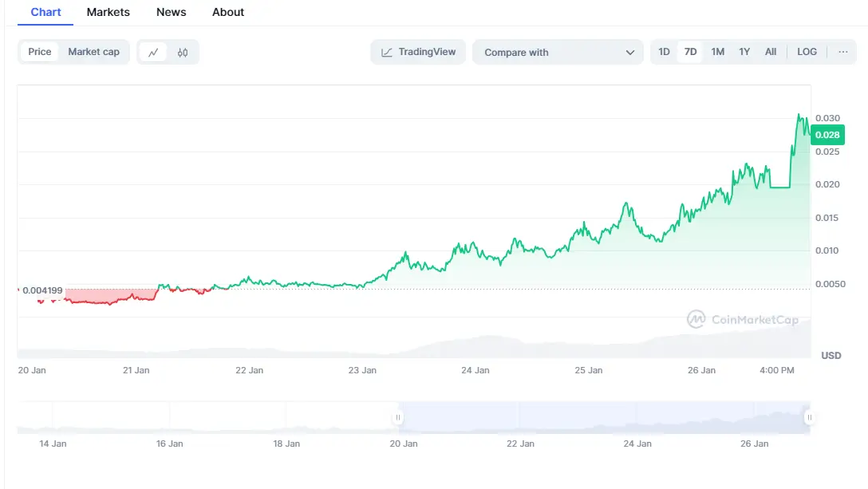868x489 pixels.
Task: Open the more options ellipsis menu
Action: click(x=842, y=52)
